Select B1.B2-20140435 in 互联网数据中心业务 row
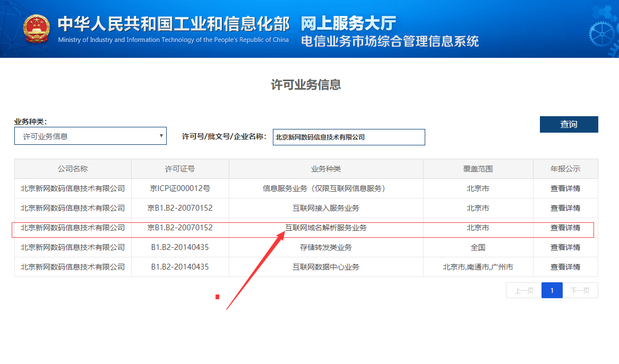This screenshot has width=619, height=364. tap(180, 267)
